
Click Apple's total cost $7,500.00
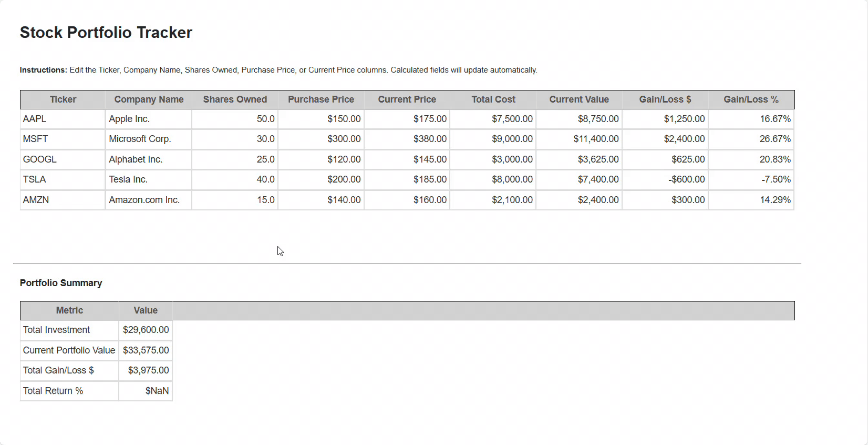coord(493,119)
